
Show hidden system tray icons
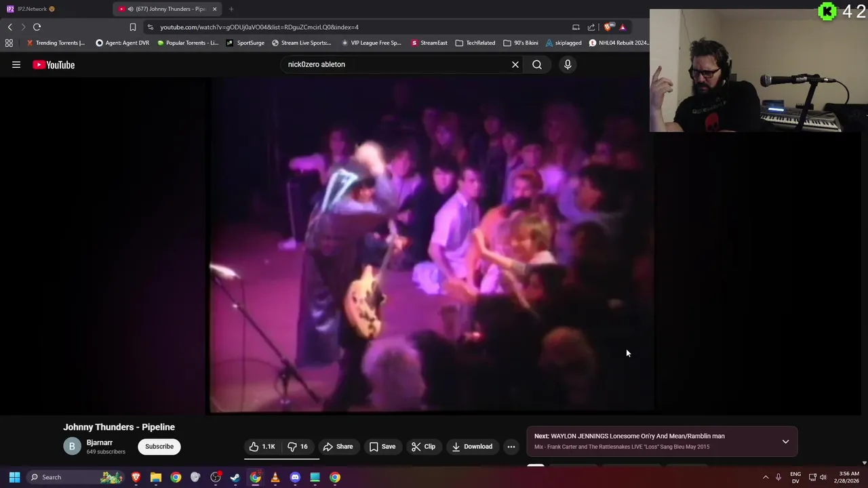[x=766, y=477]
